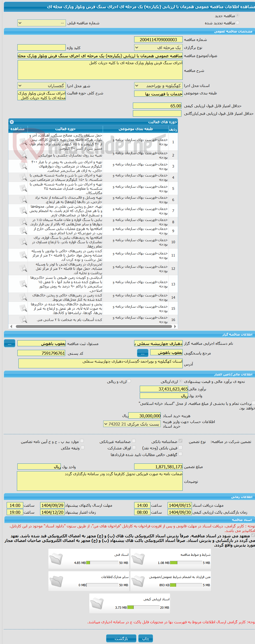Open view icon for activity row 2
Image resolution: width=255 pixels, height=644 pixels.
tap(23, 155)
